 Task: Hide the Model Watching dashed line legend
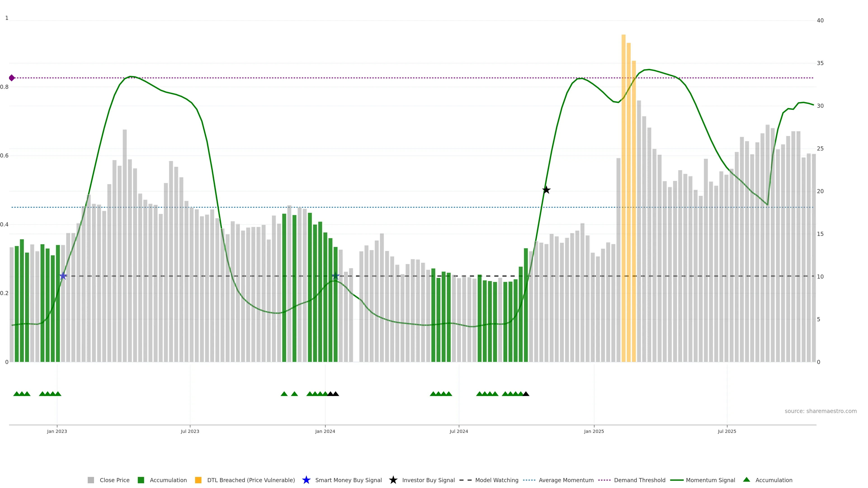(x=488, y=480)
